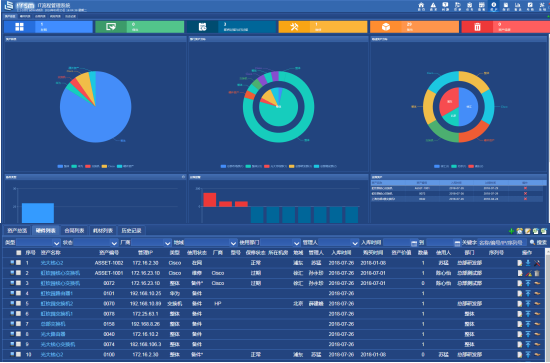Screen dimensions: 550x363
Task: Open asset name link in row ASSET-1001
Action: (60, 273)
